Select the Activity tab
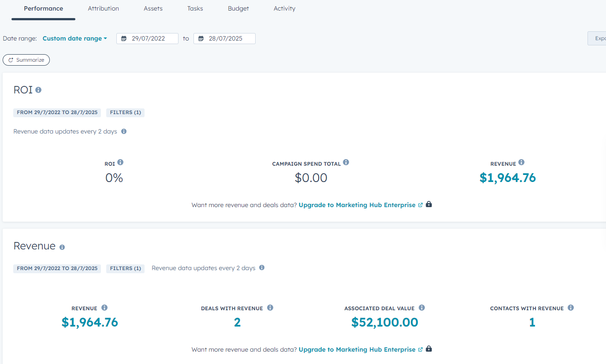The width and height of the screenshot is (606, 364). click(x=284, y=8)
